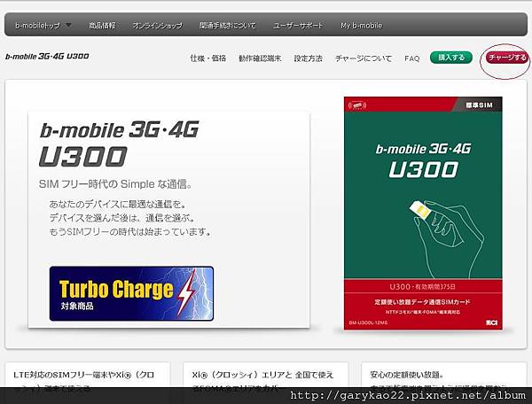Select ユーザーサポート menu item

[x=298, y=26]
